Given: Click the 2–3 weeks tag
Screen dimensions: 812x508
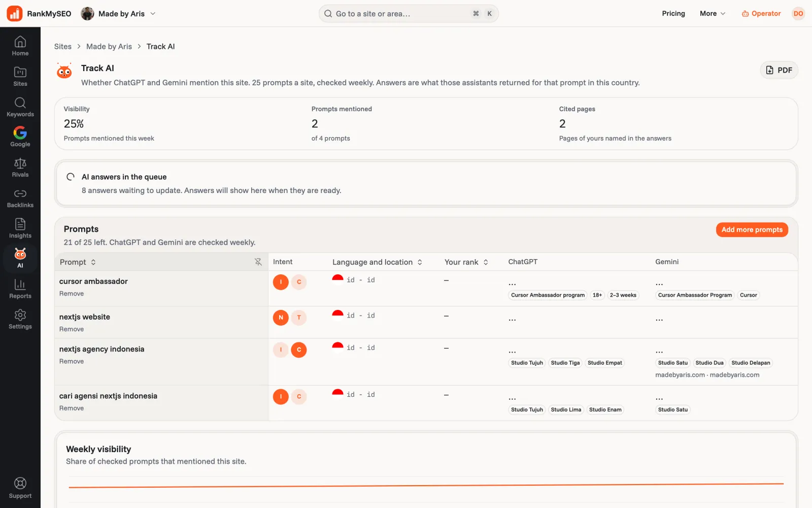Looking at the screenshot, I should pos(623,295).
